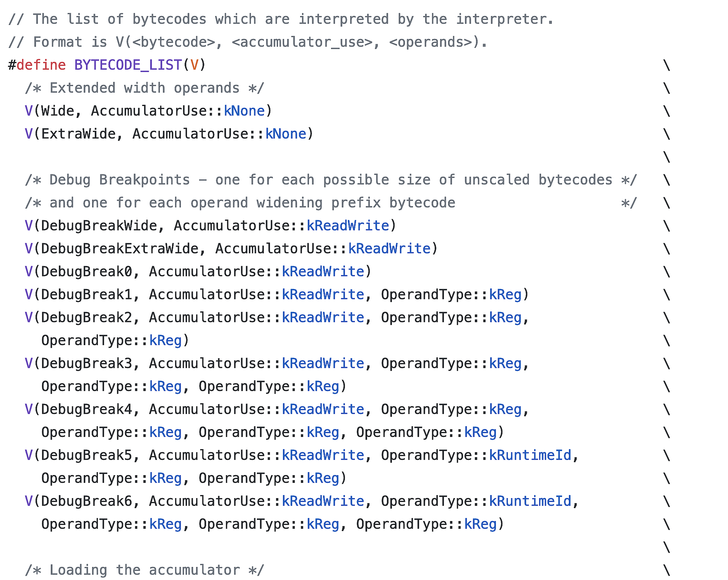Click the red define keyword
The image size is (728, 580).
coord(41,65)
